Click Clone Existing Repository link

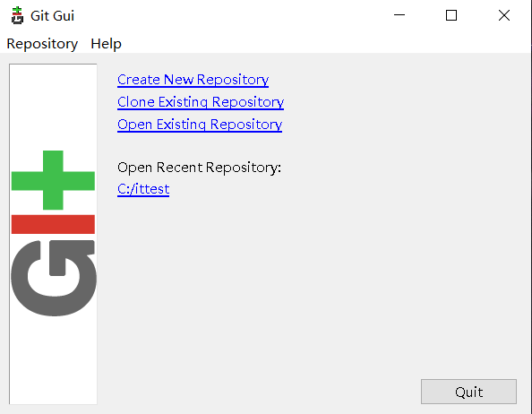201,102
